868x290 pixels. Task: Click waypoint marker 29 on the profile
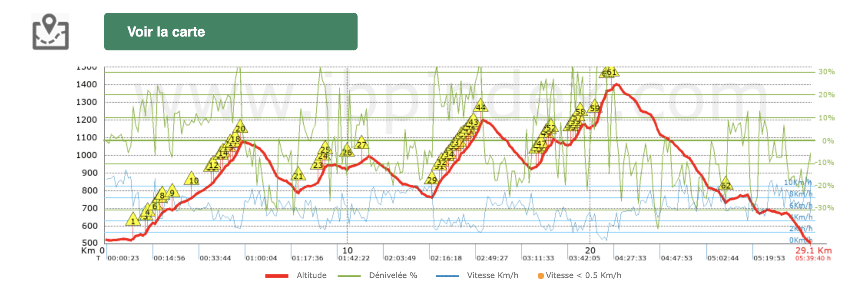click(x=432, y=179)
